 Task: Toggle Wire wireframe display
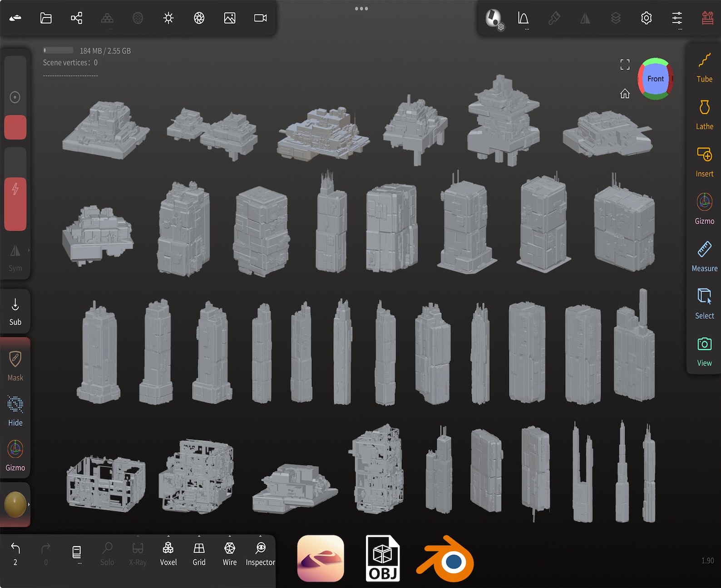tap(230, 554)
